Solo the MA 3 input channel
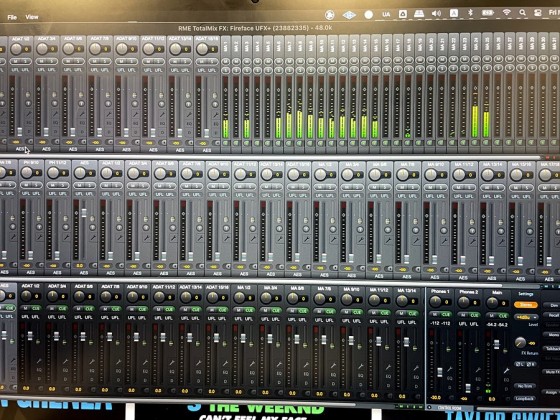This screenshot has width=560, height=420. [x=246, y=70]
